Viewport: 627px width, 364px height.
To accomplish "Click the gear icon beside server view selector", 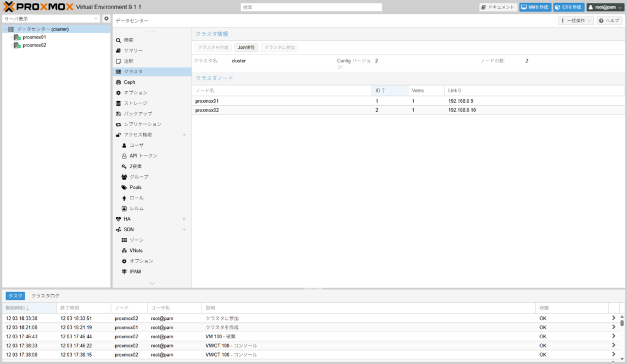I will (106, 19).
